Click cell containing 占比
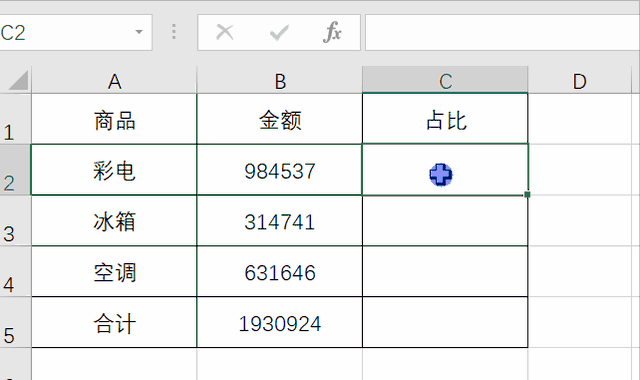Viewport: 640px width, 380px height. [x=445, y=119]
